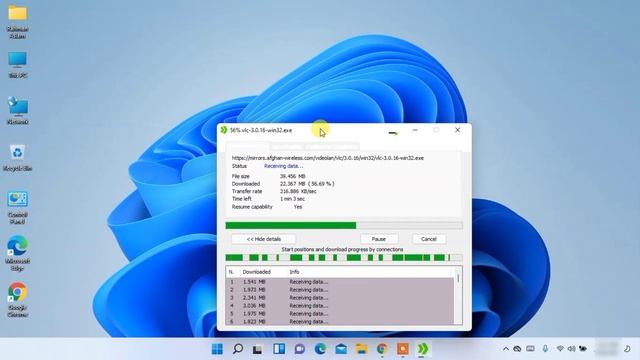Open Google Chrome from the taskbar
Image resolution: width=640 pixels, height=360 pixels.
382,349
